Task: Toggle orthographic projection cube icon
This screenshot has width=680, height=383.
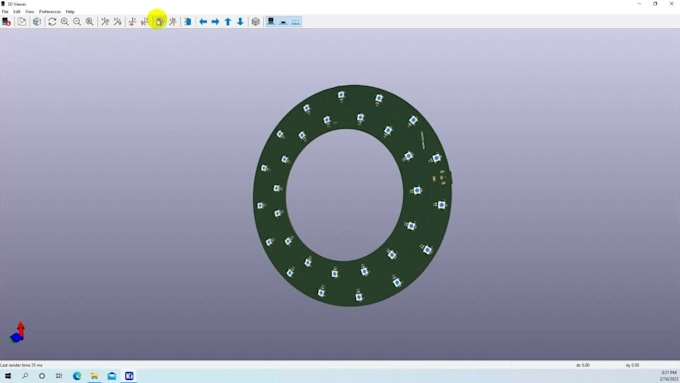Action: point(255,22)
